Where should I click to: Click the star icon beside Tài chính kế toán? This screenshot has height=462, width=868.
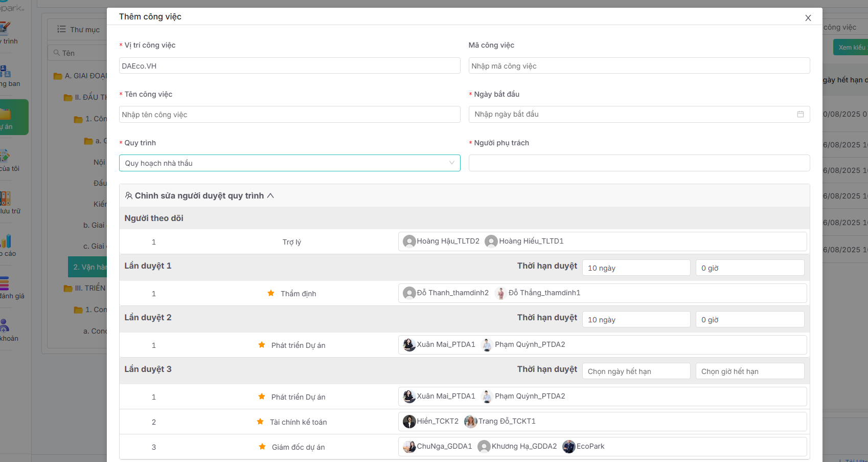[x=260, y=422]
